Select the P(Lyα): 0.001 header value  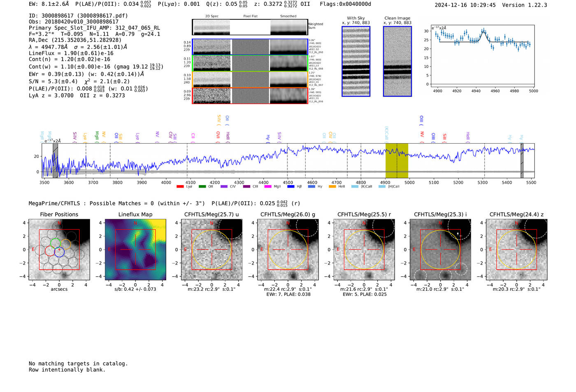click(179, 4)
